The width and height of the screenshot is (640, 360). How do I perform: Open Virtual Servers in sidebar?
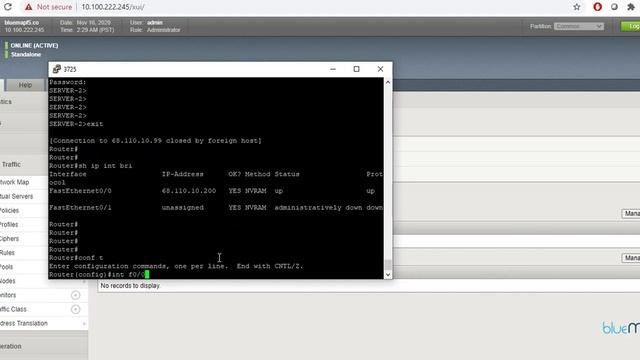click(x=16, y=196)
